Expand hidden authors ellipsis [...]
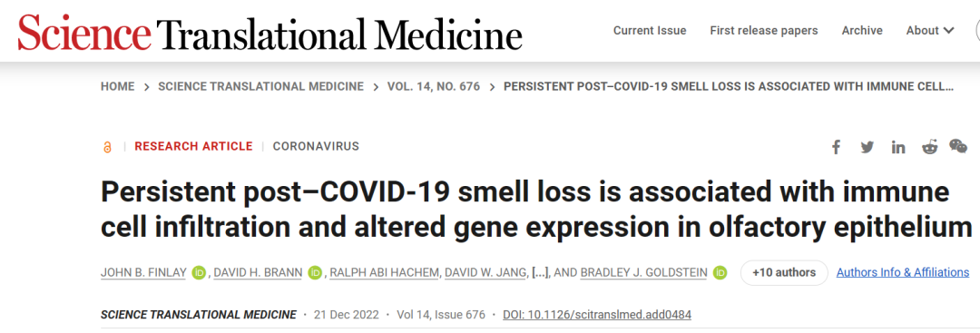This screenshot has height=333, width=980. pyautogui.click(x=540, y=272)
